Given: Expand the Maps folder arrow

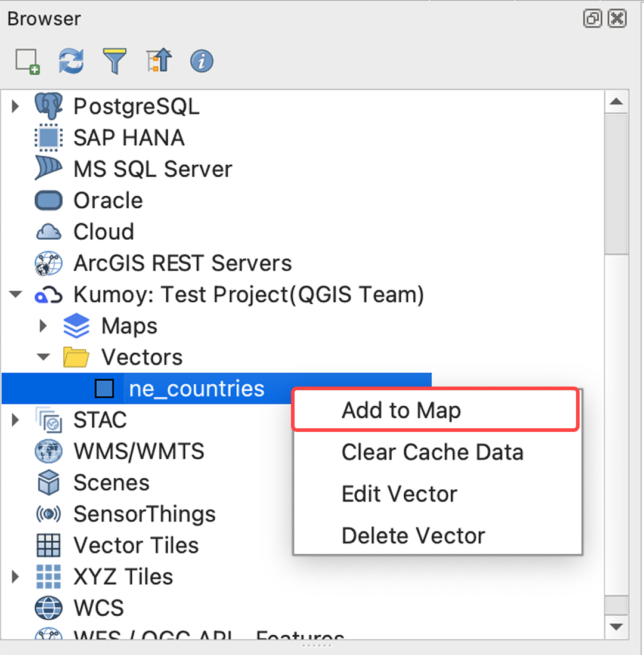Looking at the screenshot, I should 44,326.
